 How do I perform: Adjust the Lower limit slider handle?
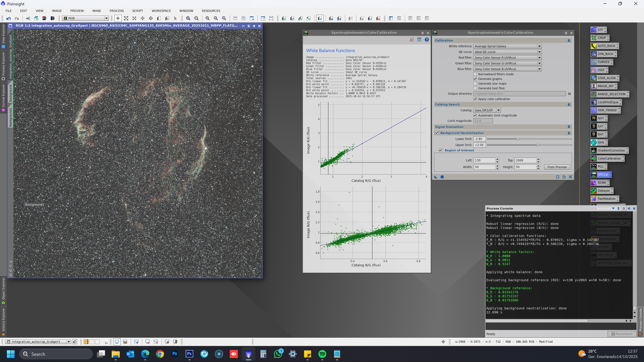[x=518, y=139]
